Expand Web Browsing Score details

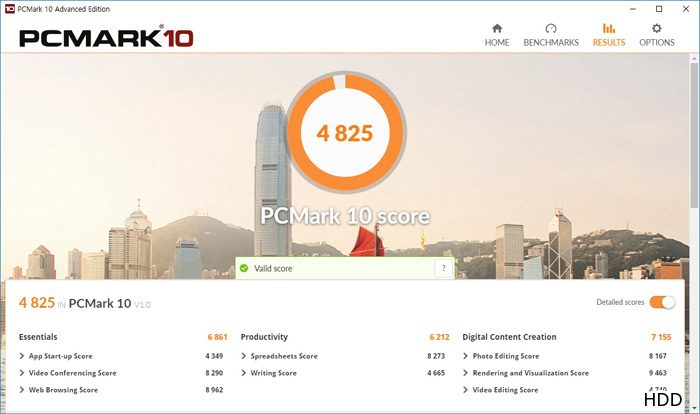point(22,390)
